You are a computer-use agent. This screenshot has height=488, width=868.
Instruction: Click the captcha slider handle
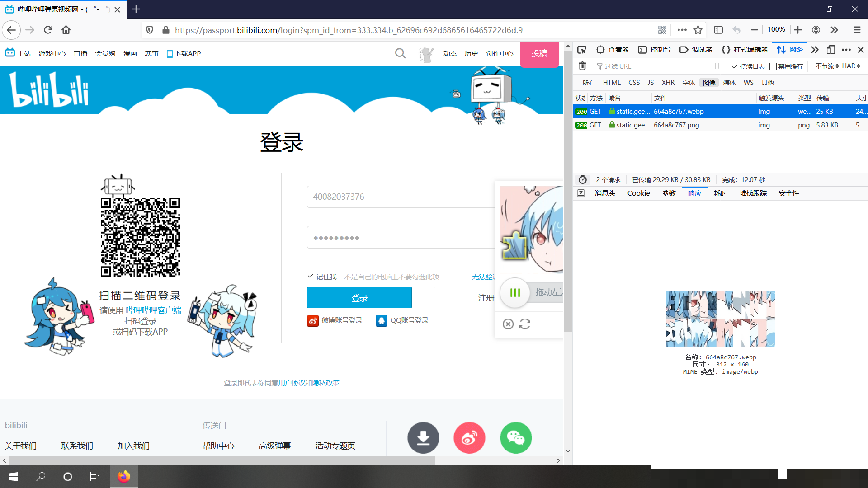[515, 293]
